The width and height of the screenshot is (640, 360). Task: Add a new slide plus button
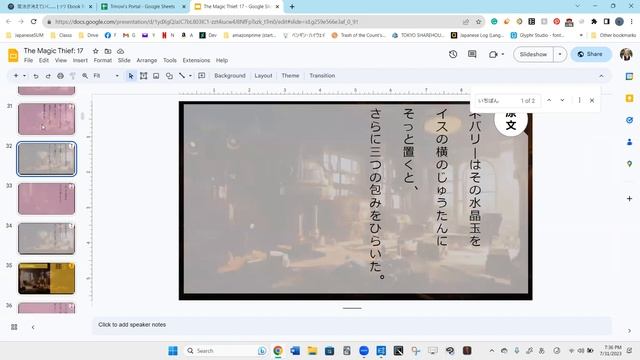tap(16, 76)
